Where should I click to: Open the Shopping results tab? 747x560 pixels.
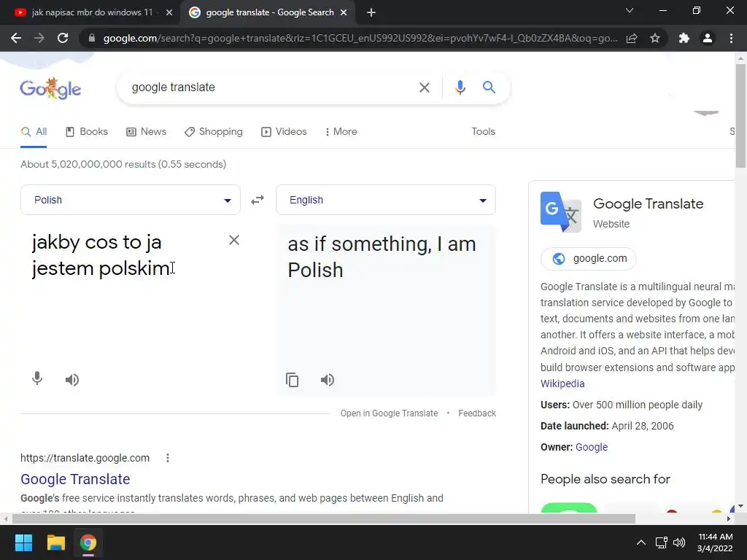coord(214,132)
